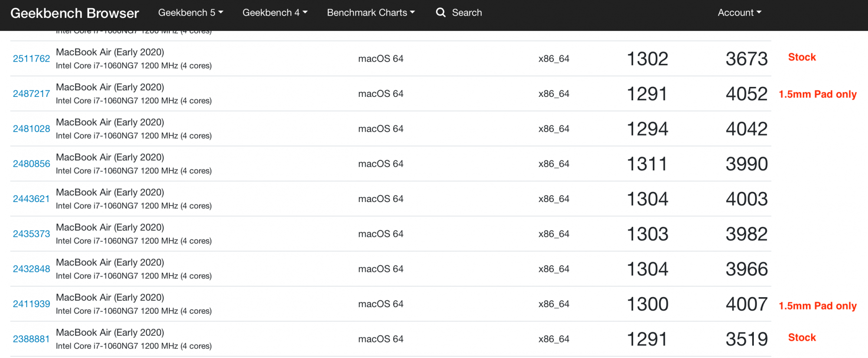Click MacBook Air title in row 2388881

[110, 332]
